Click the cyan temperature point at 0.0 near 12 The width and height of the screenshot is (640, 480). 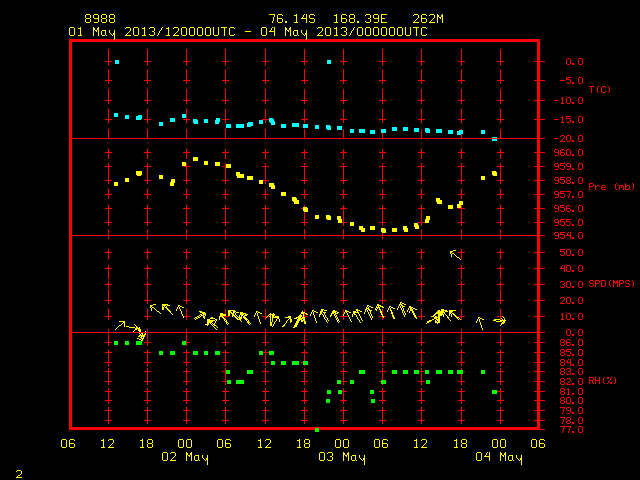click(x=117, y=62)
